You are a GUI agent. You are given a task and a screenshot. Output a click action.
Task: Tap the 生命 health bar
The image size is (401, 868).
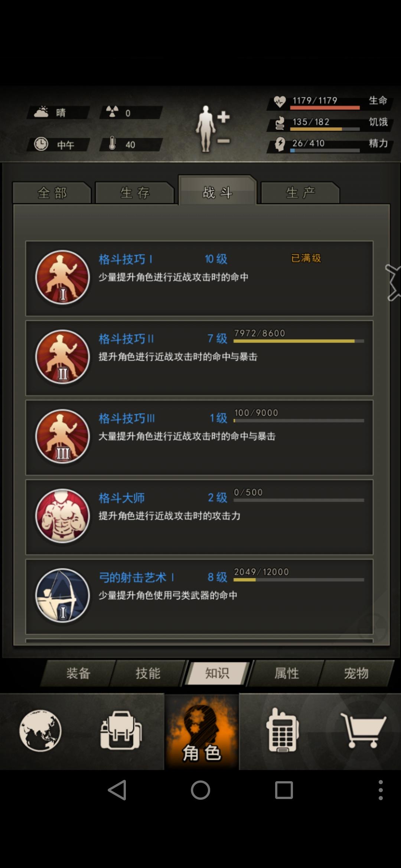click(325, 108)
